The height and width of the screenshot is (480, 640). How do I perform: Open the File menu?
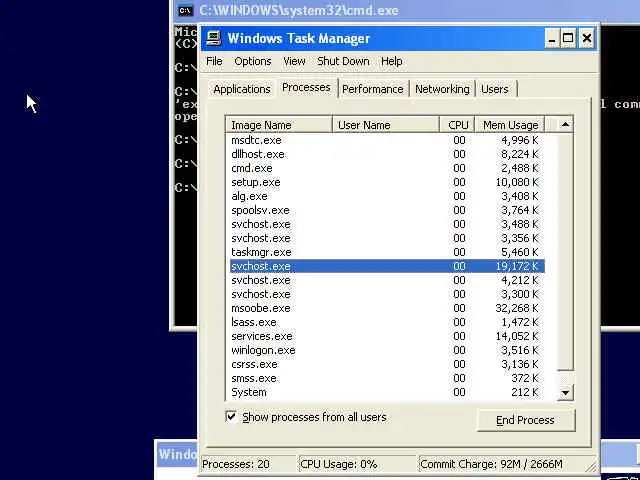point(214,61)
